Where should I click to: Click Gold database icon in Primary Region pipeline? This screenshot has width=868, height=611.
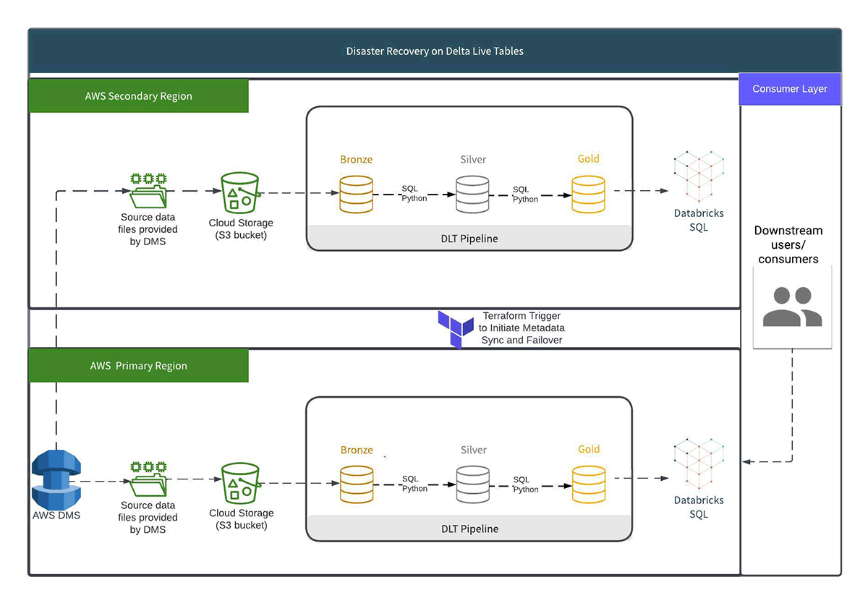coord(589,484)
